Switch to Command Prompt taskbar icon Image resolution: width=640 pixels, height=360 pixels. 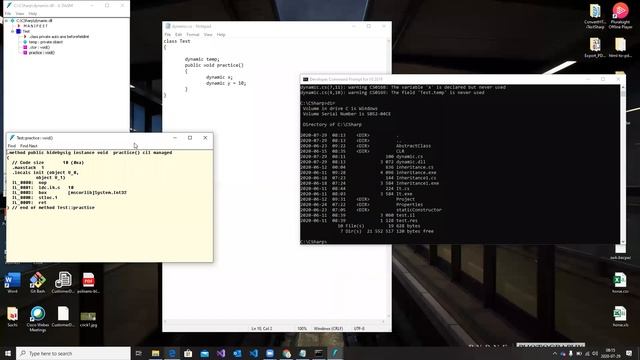(x=319, y=353)
